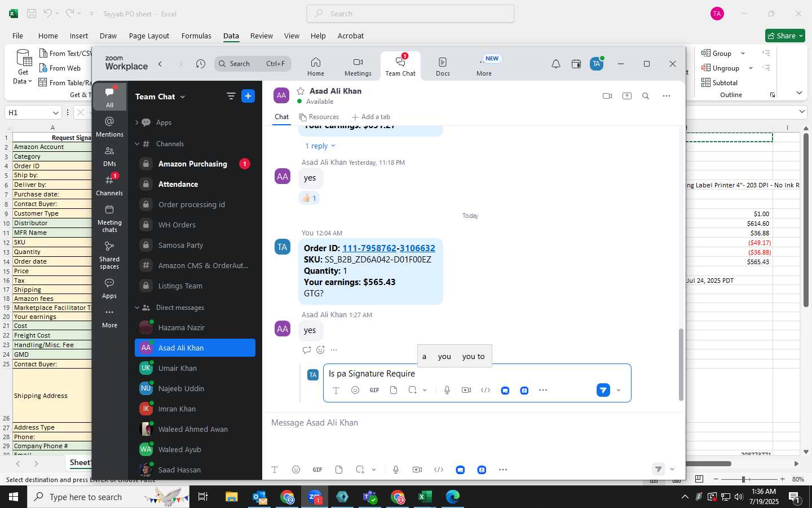The width and height of the screenshot is (812, 508).
Task: Expand Excel Name Box dropdown
Action: pos(55,112)
